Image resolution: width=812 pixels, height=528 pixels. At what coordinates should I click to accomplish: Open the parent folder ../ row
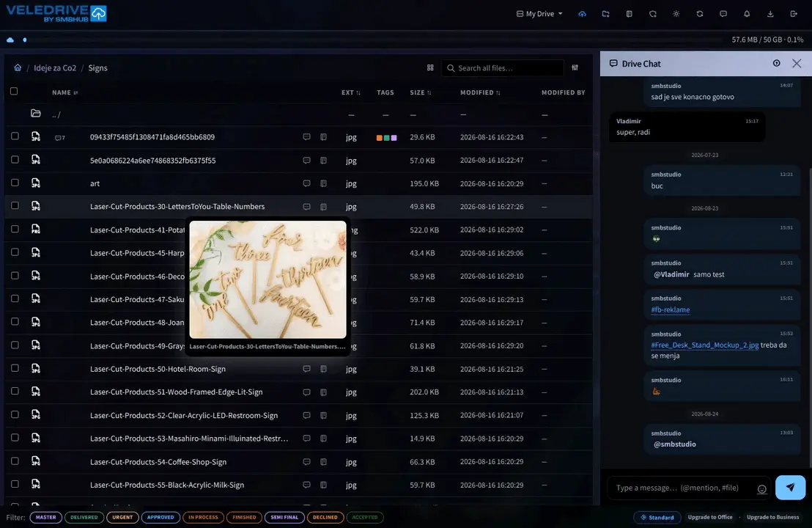(298, 114)
